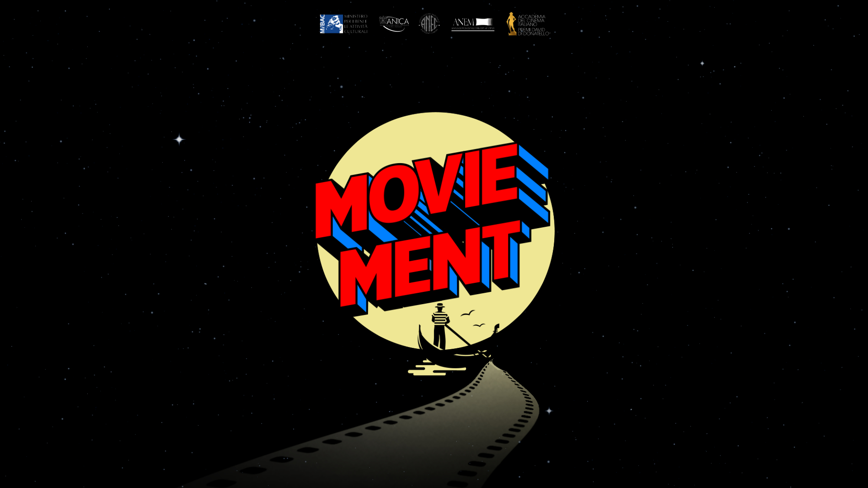868x488 pixels.
Task: Click the round ANEC emblem
Action: (429, 23)
